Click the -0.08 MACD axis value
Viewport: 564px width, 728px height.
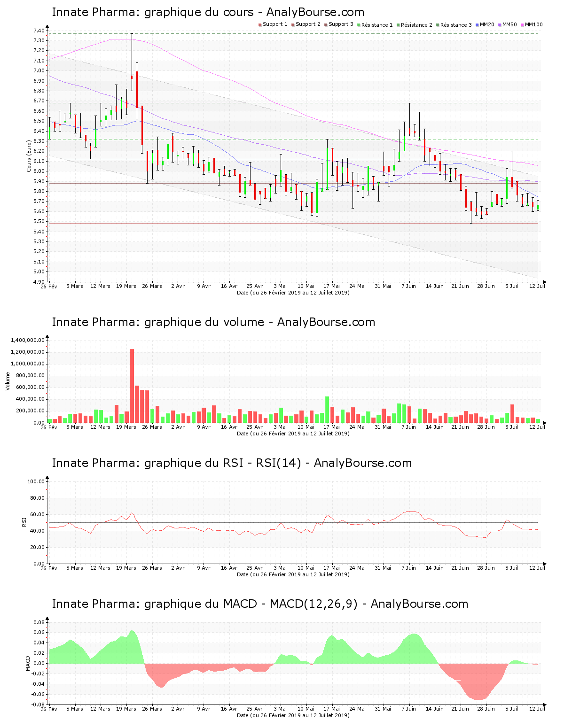(x=38, y=705)
